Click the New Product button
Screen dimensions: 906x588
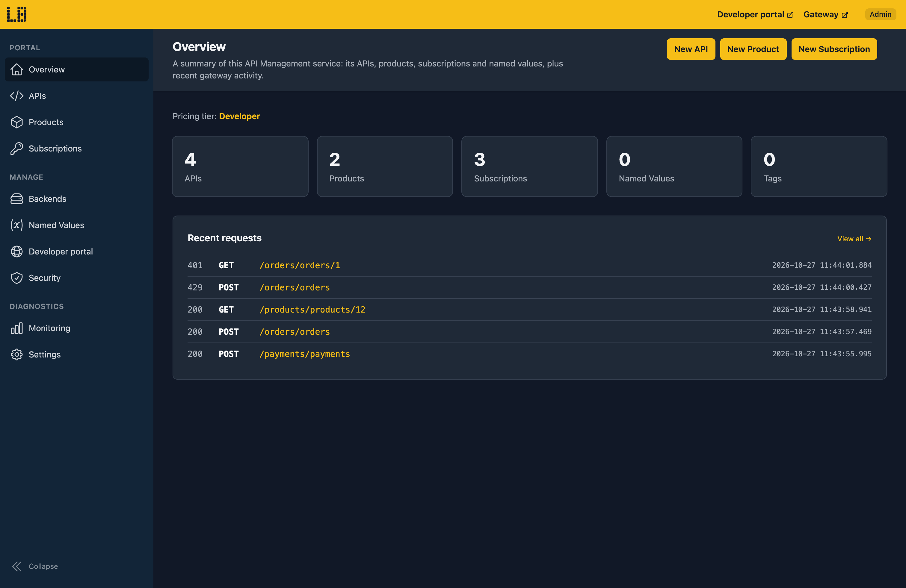[x=753, y=49]
